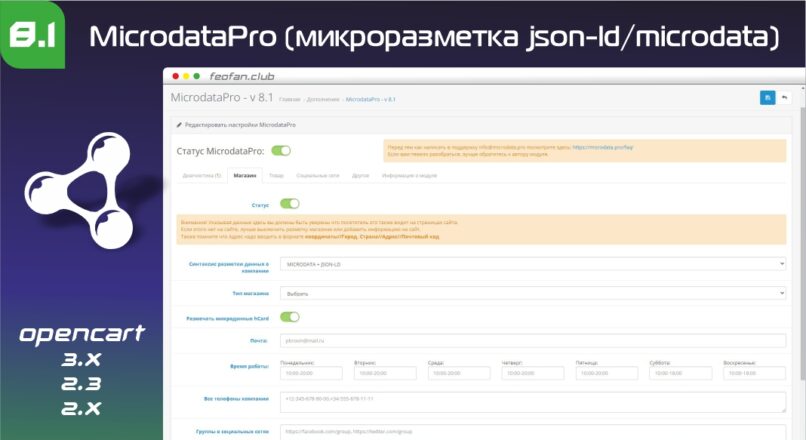Click the three-node MicrodataPro logo
806x440 pixels.
[x=80, y=190]
